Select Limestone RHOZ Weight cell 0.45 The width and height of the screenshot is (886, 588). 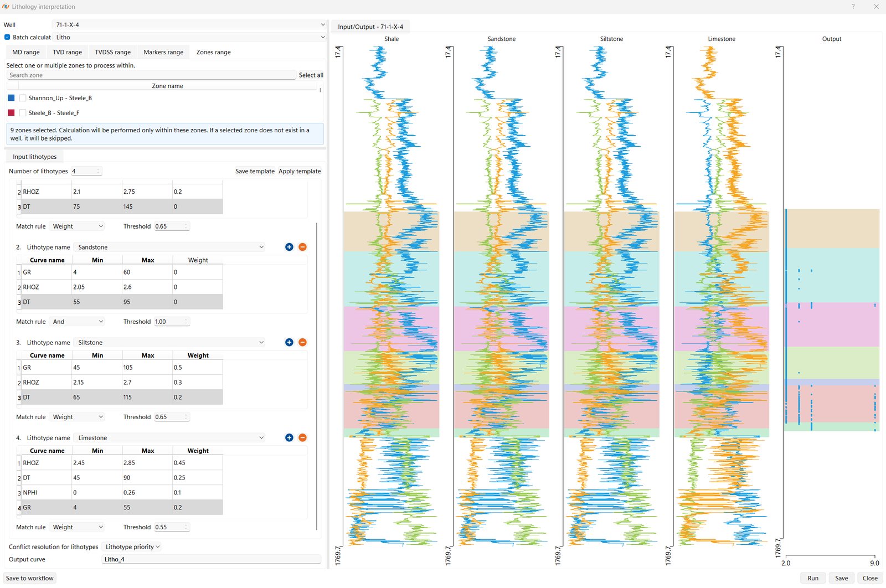[198, 463]
